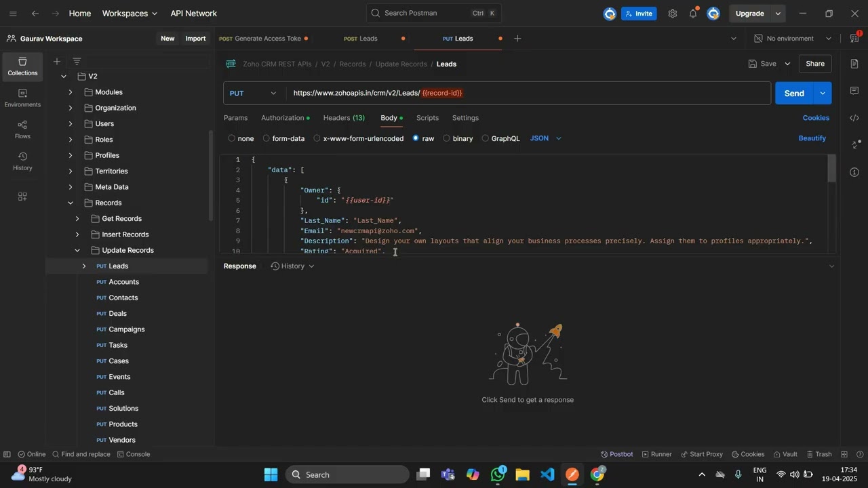
Task: Open the JSON format dropdown
Action: tap(546, 138)
